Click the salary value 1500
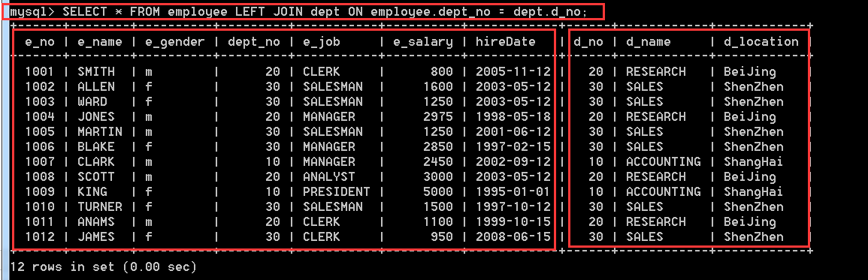The width and height of the screenshot is (868, 280). pos(438,206)
